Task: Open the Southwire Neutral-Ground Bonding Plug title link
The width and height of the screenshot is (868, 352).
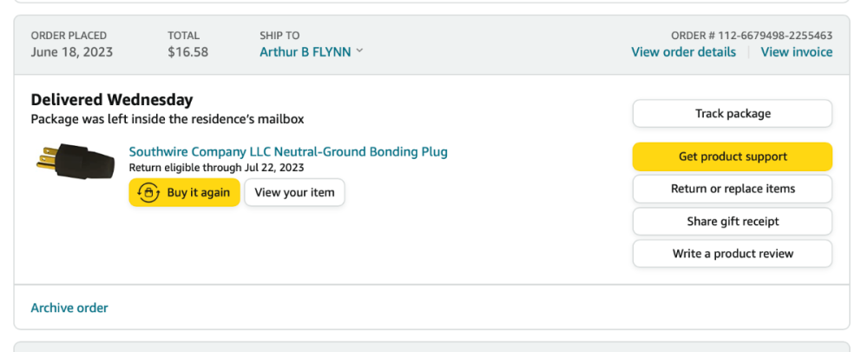Action: click(x=288, y=152)
